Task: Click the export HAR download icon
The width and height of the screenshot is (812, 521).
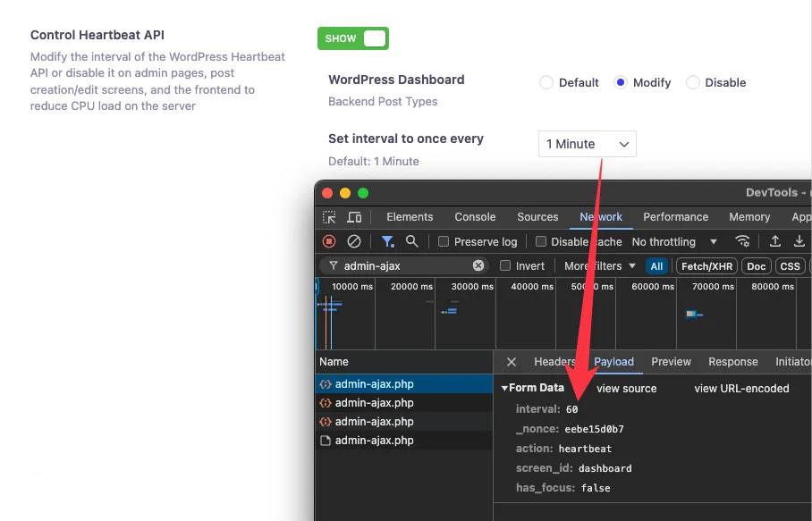Action: 799,241
